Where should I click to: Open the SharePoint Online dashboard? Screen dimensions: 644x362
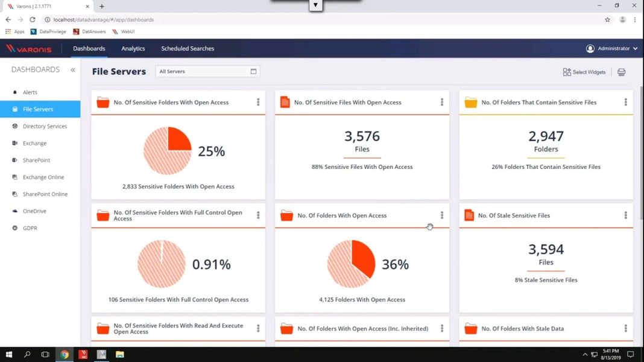tap(45, 194)
